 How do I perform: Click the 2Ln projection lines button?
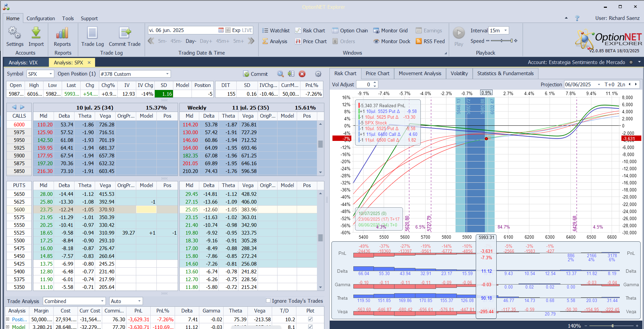(x=621, y=85)
